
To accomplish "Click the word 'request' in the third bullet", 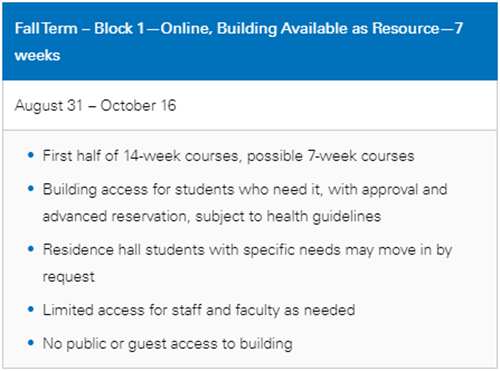I will coord(69,277).
